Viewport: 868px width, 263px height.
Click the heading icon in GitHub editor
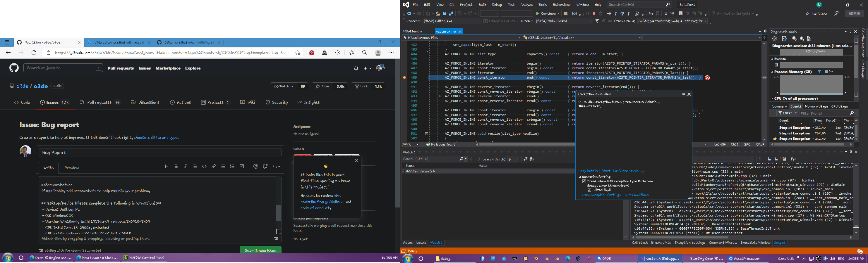[167, 167]
